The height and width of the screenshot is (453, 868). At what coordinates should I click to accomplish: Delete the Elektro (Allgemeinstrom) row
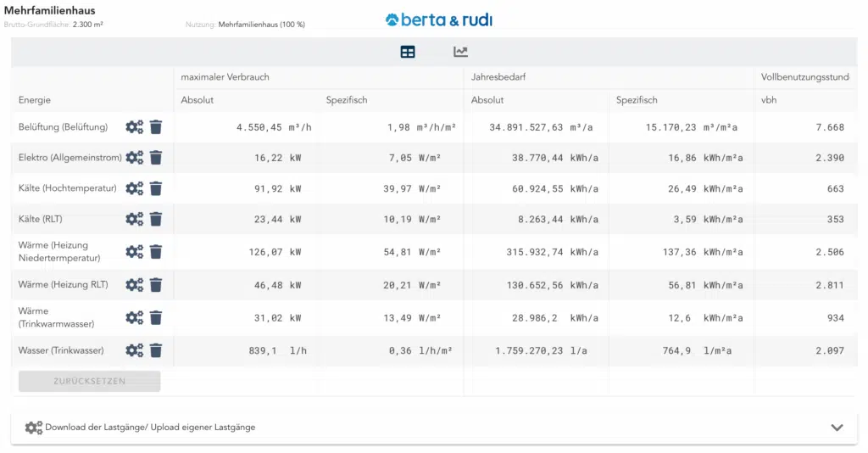click(x=156, y=157)
